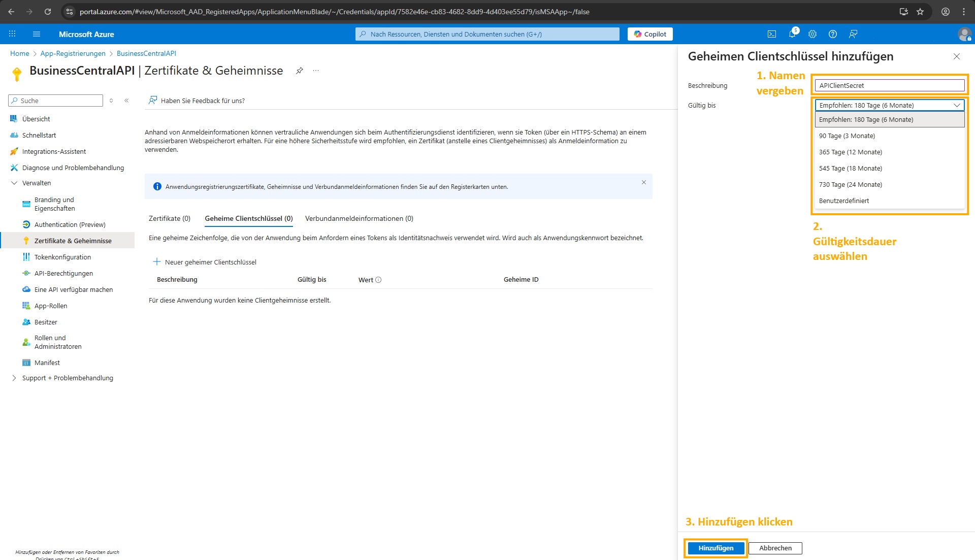Viewport: 975px width, 560px height.
Task: Open the hamburger portal menu
Action: (37, 34)
